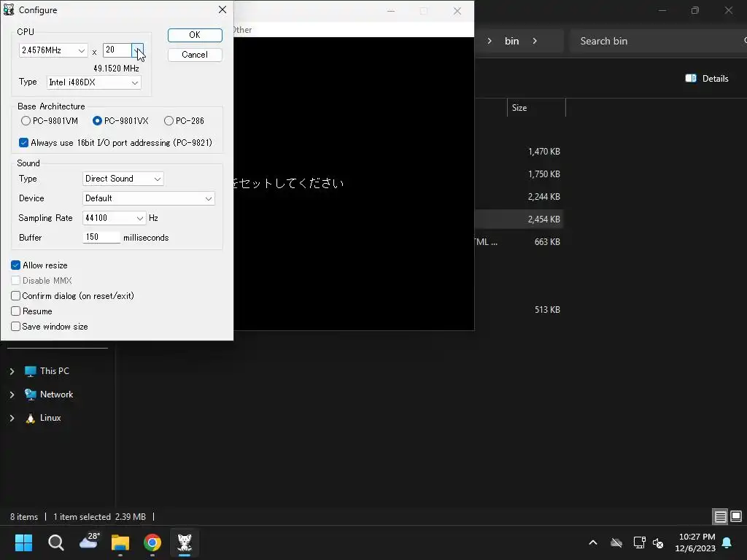Select file row with 513 KB size
This screenshot has width=747, height=560.
(x=519, y=309)
